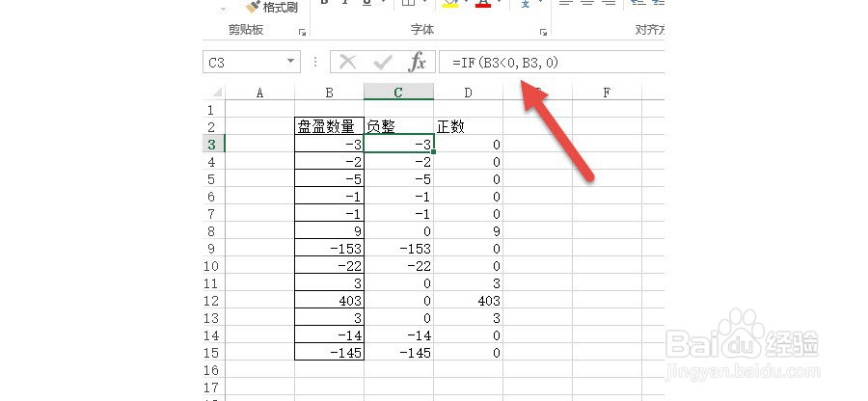Screen dimensions: 868x401
Task: Expand the Name Box dropdown arrow
Action: [290, 62]
